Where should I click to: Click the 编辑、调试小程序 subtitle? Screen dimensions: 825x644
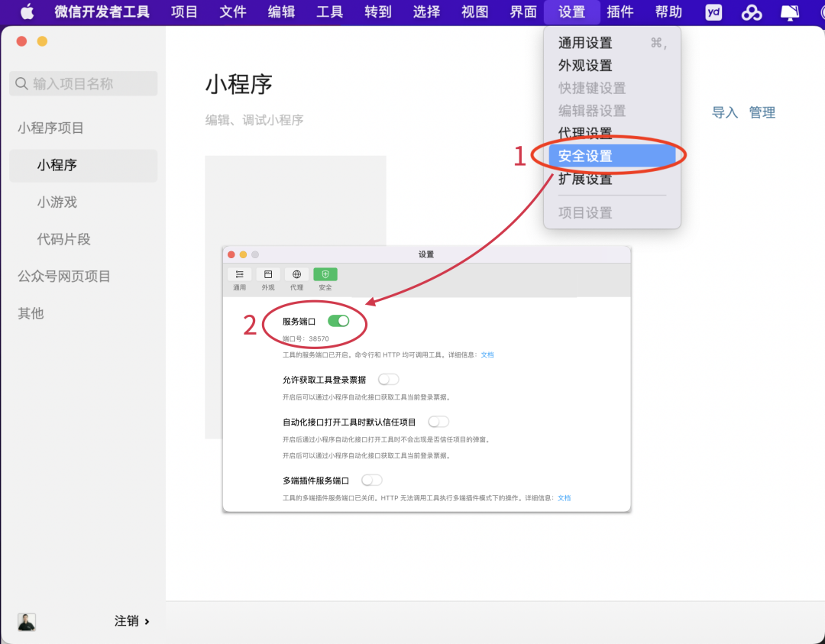coord(254,121)
